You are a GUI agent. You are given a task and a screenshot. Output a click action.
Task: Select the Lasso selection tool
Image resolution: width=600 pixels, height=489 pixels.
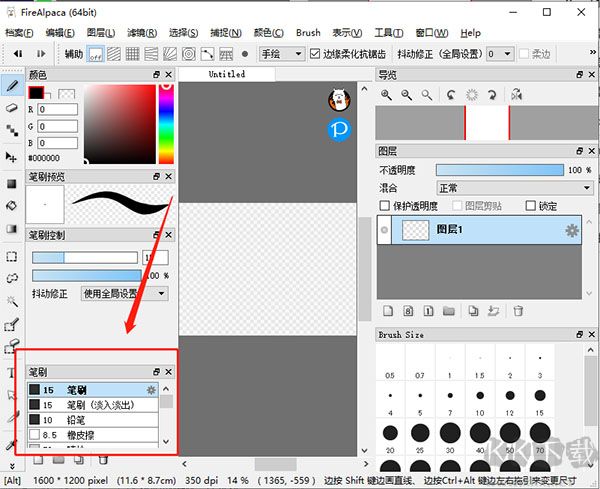11,278
